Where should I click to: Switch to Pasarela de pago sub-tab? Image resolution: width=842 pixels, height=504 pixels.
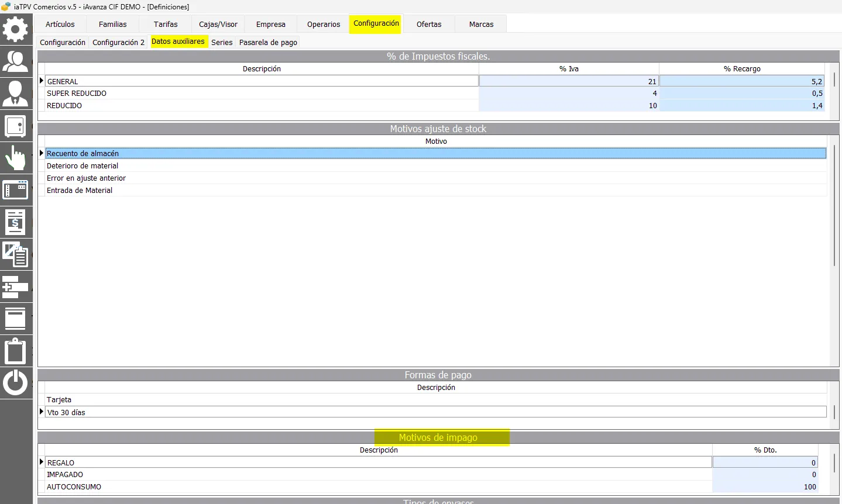pos(268,43)
